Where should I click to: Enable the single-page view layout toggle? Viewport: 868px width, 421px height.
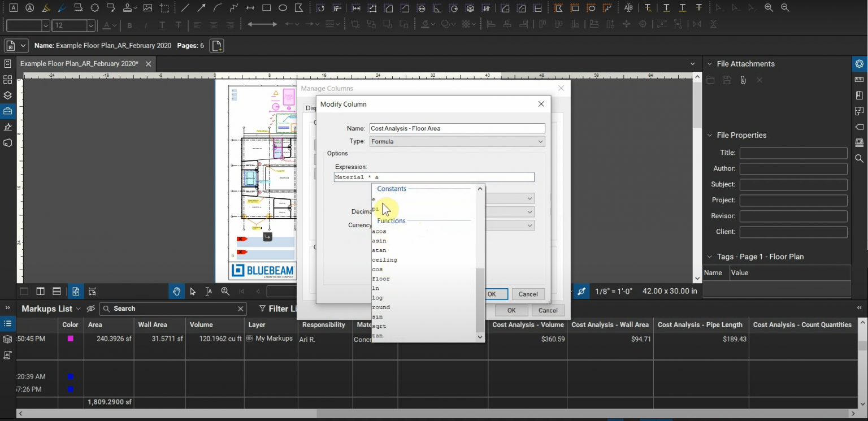pos(24,291)
